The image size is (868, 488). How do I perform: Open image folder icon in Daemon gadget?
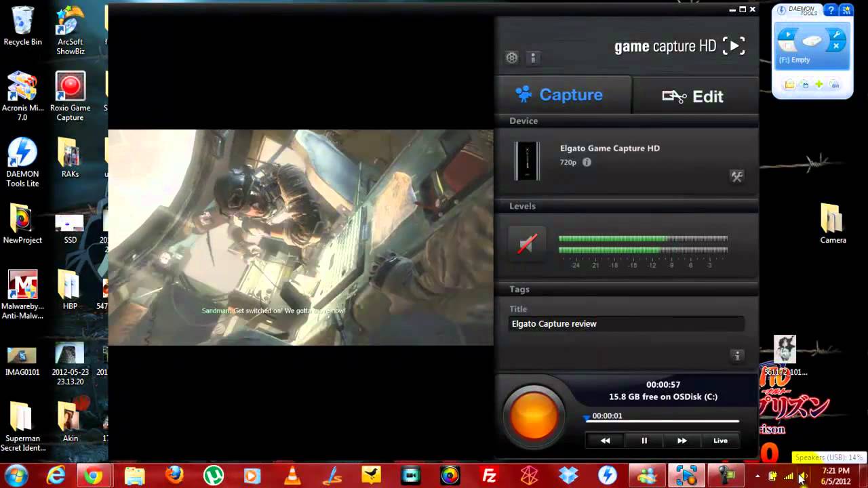point(789,85)
